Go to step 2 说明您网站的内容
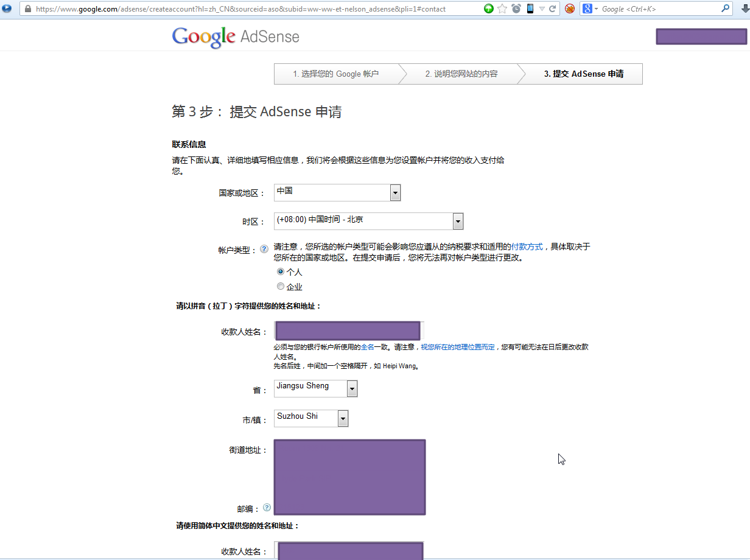Image resolution: width=750 pixels, height=560 pixels. [461, 74]
